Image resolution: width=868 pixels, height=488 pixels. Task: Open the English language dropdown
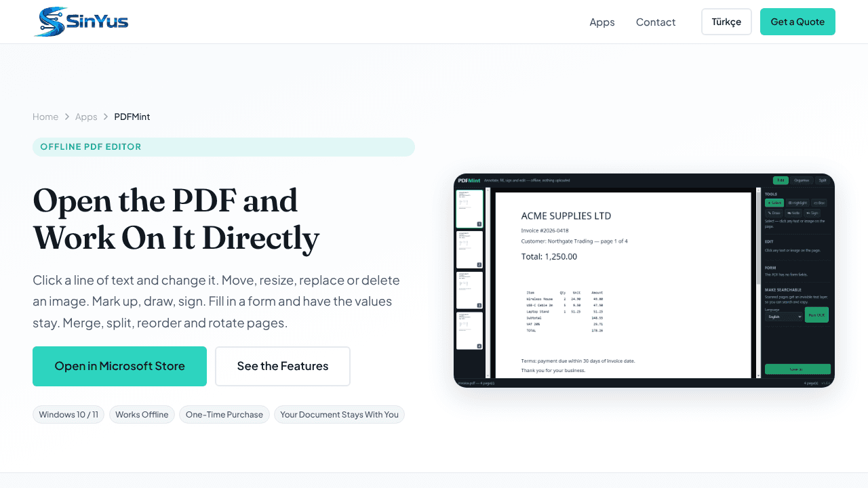coord(784,317)
